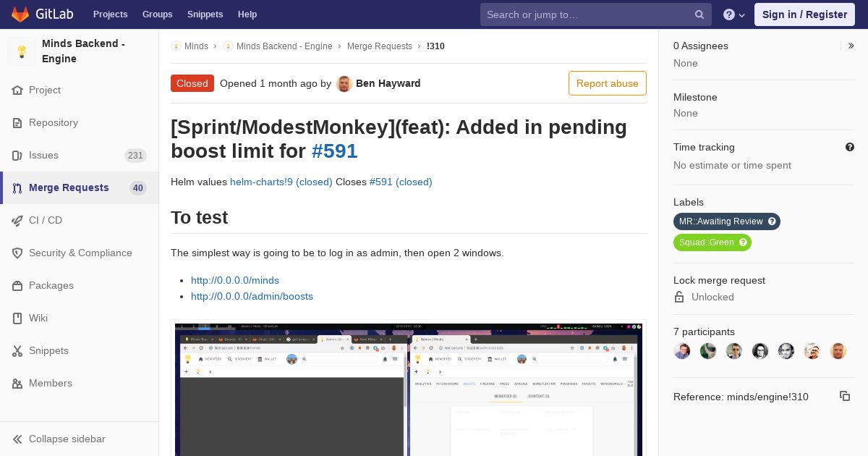
Task: Click the Snippets scissors icon
Action: point(17,351)
